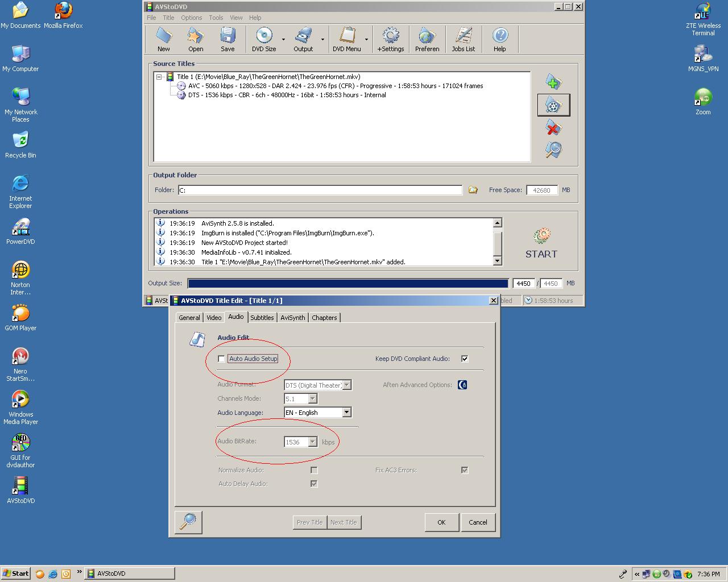Screen dimensions: 728x582
Task: Click the DVD Size toolbar icon
Action: point(264,39)
